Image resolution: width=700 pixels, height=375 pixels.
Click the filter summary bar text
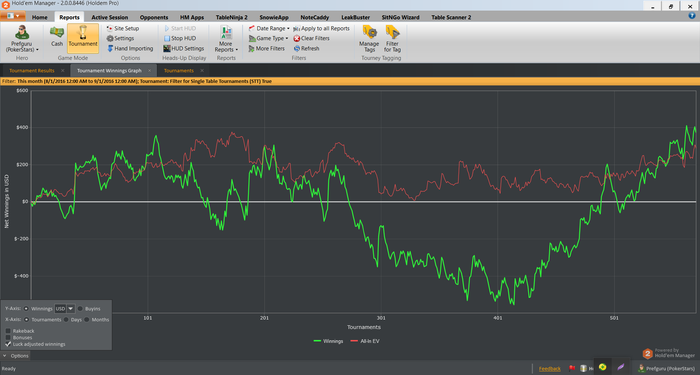[137, 81]
